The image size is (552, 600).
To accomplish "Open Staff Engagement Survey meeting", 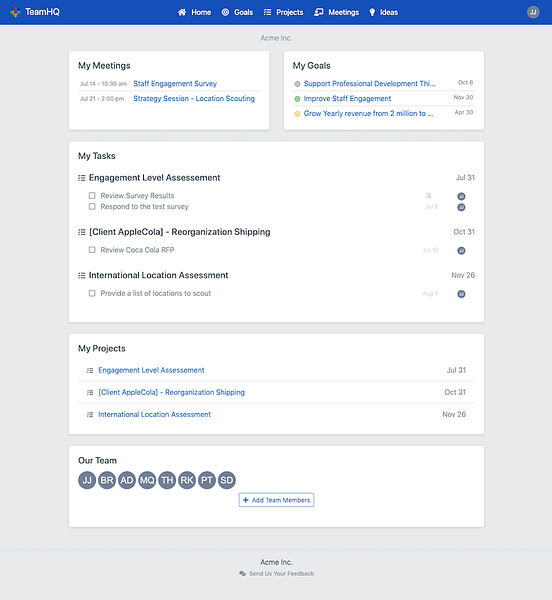I will pyautogui.click(x=175, y=83).
